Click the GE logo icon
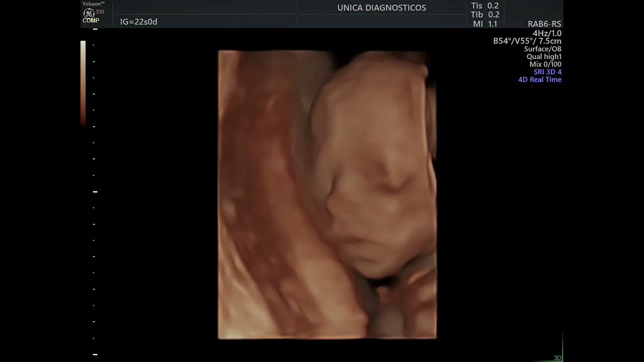Screen dimensions: 644x362 89,13
